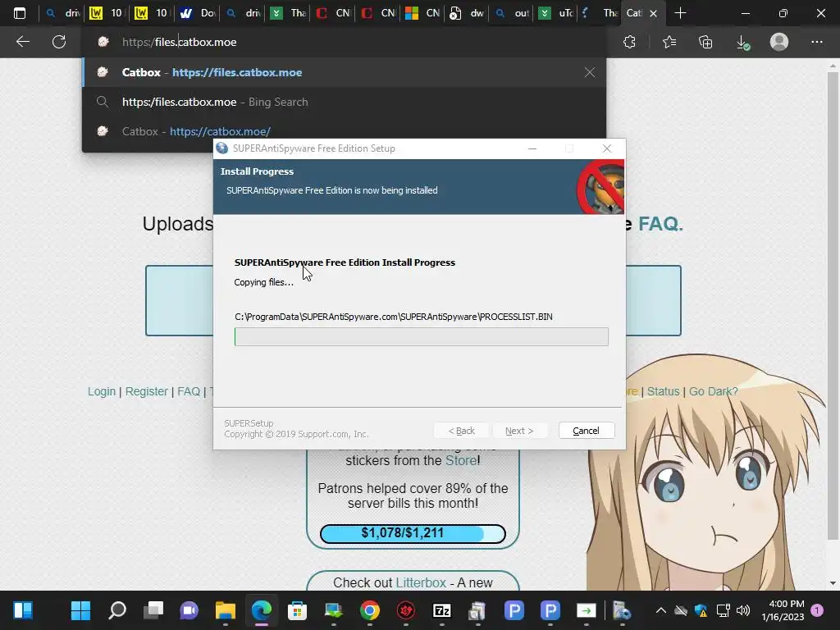Open Windows Security tray icon
Screen dimensions: 840x630
[701, 610]
